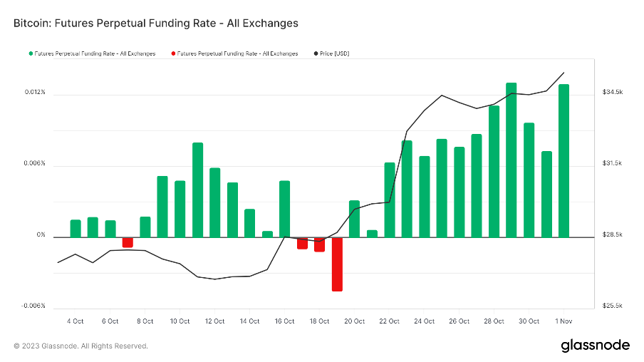The width and height of the screenshot is (644, 362).
Task: Select the green bar at 11 Oct
Action: pos(197,190)
